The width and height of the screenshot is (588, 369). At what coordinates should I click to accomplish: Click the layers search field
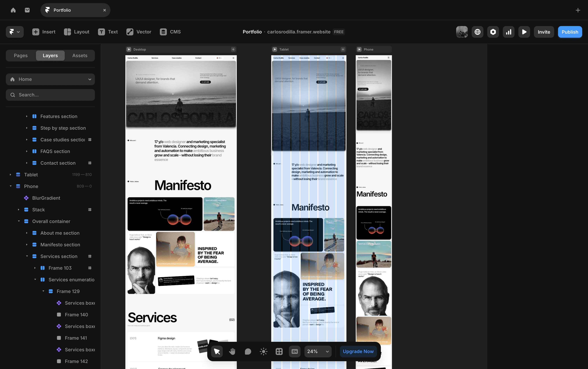pos(50,95)
